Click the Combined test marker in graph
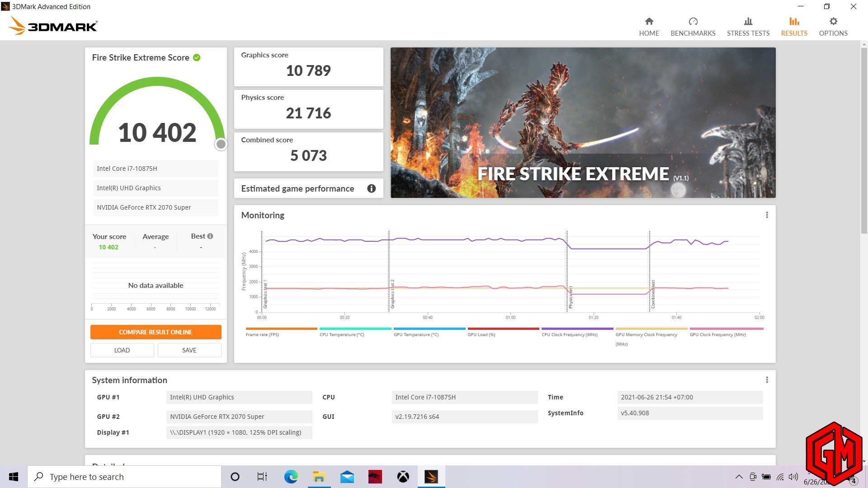Image resolution: width=868 pixels, height=488 pixels. pos(653,294)
